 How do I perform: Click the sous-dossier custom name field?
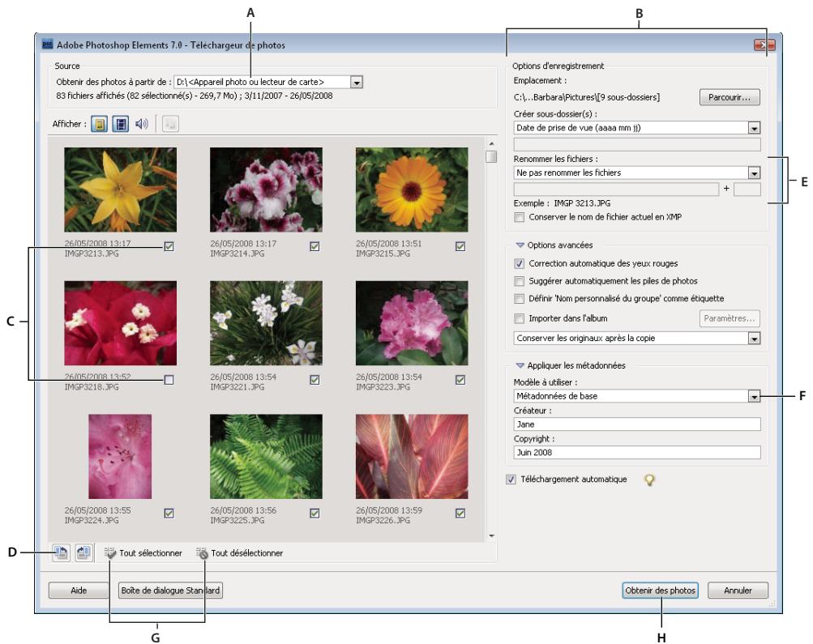tap(637, 144)
